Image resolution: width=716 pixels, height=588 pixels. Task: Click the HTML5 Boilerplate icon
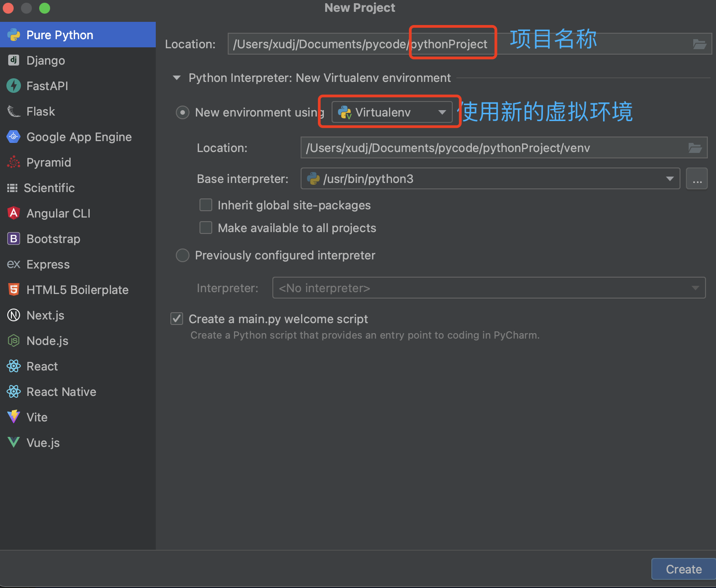pos(14,289)
